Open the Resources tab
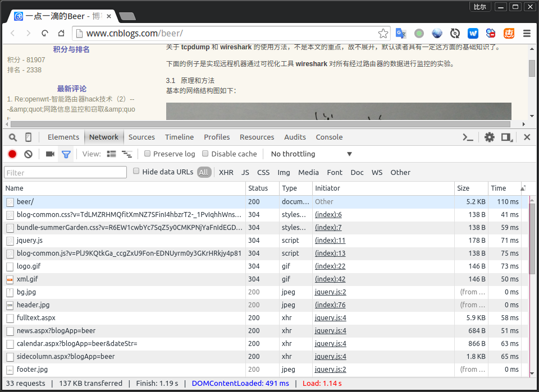Viewport: 539px width, 392px height. (x=257, y=137)
